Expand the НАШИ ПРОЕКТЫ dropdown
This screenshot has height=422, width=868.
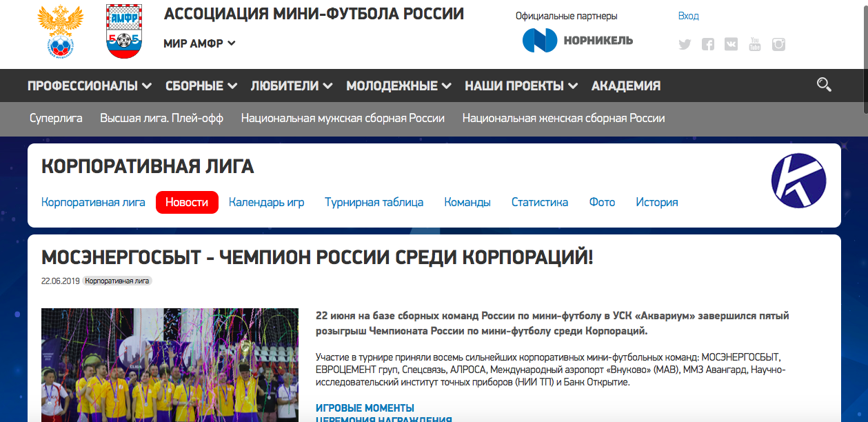tap(521, 86)
